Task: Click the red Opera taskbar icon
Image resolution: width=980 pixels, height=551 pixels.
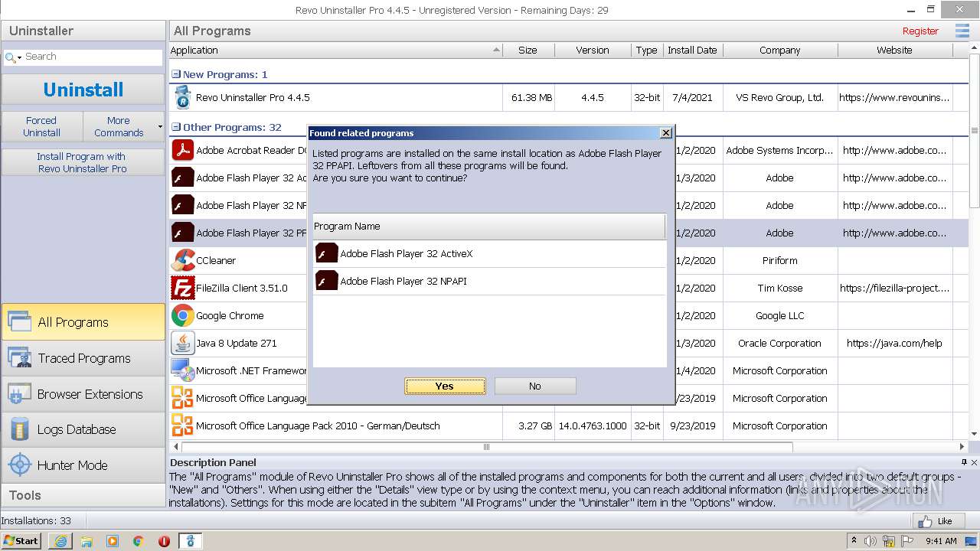Action: [x=164, y=541]
